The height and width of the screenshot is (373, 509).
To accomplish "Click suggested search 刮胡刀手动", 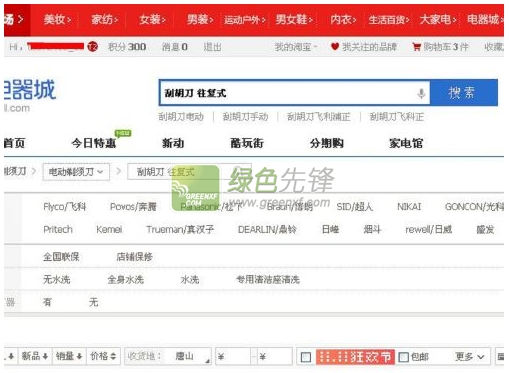I will coord(245,117).
